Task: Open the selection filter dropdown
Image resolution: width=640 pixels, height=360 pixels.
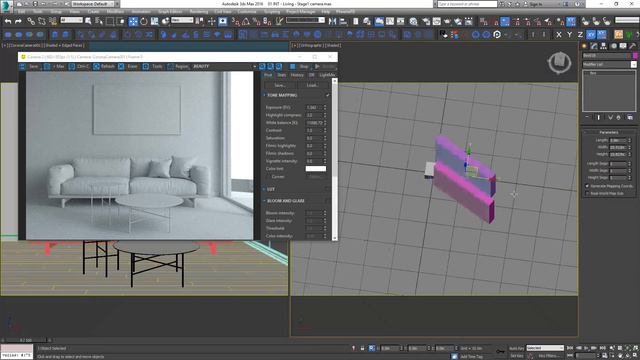Action: (x=71, y=20)
